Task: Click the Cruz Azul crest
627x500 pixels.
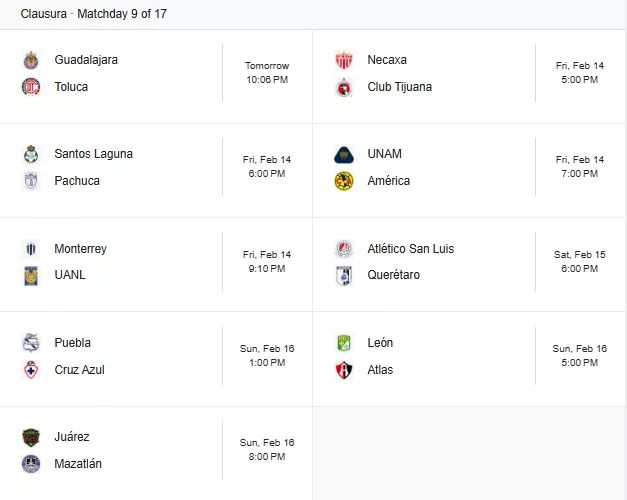Action: [31, 370]
